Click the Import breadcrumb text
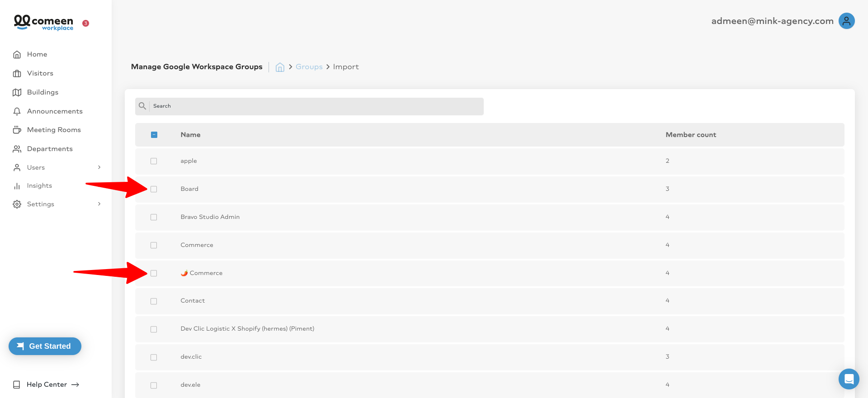The image size is (868, 398). click(x=346, y=67)
